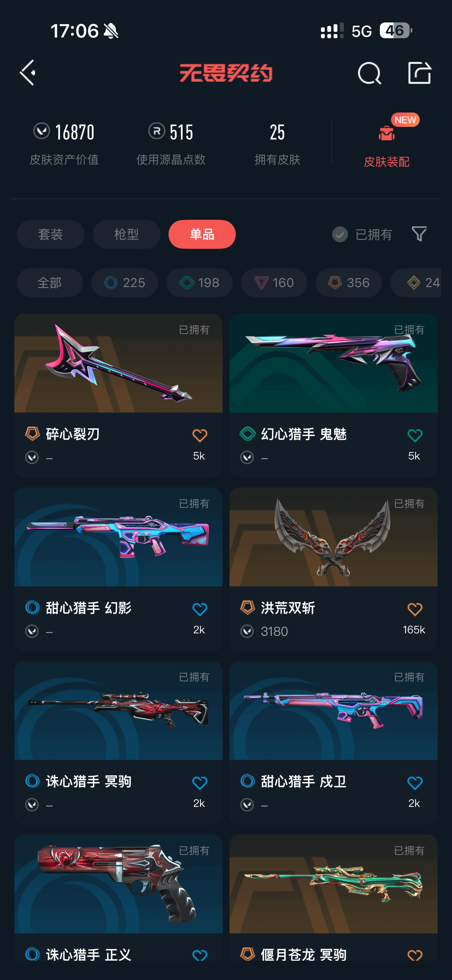Filter by pink tier 160

click(274, 283)
